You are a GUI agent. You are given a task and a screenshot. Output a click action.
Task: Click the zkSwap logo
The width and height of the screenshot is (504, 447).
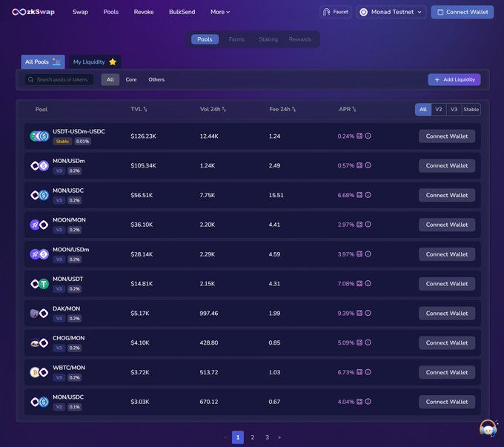[x=33, y=12]
